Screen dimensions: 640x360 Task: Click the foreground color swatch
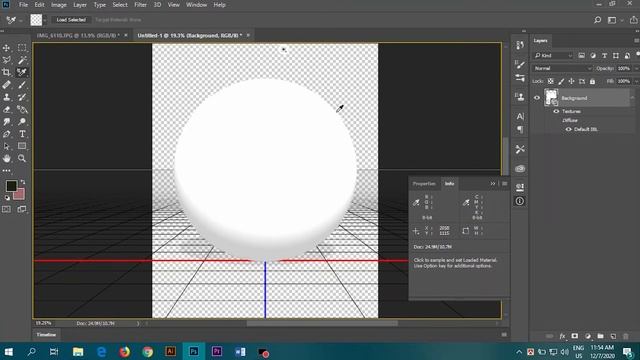11,186
